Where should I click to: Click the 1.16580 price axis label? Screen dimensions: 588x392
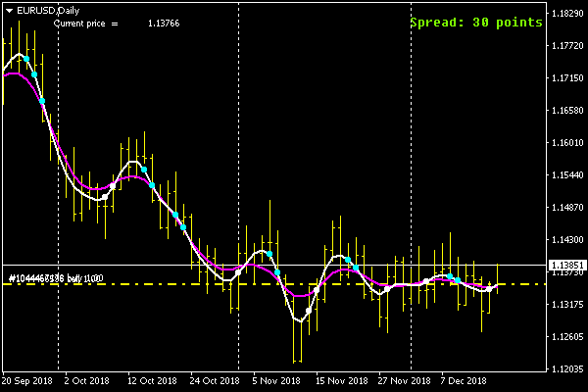click(x=567, y=111)
